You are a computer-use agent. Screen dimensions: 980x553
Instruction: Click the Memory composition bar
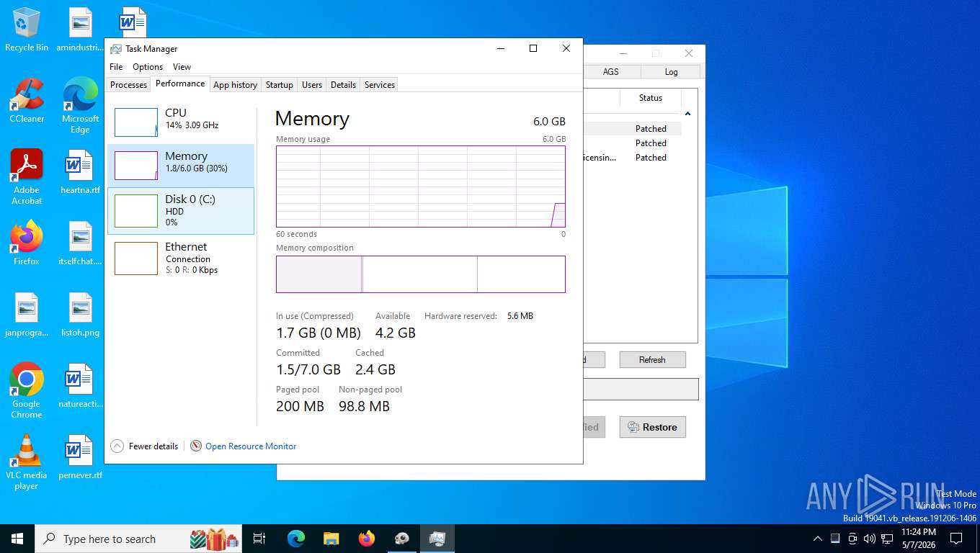click(x=421, y=274)
